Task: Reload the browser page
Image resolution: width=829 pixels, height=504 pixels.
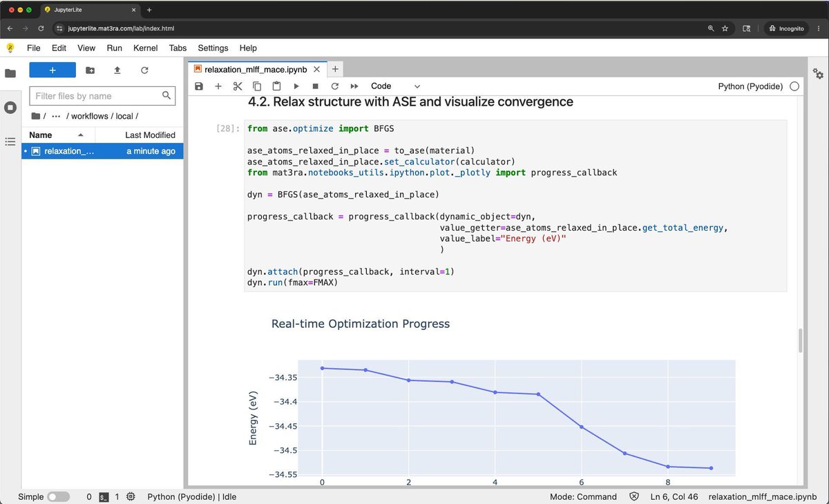Action: coord(41,28)
